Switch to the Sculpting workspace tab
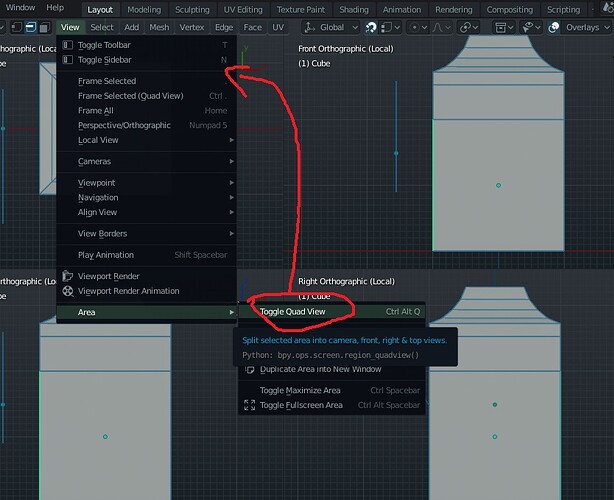The image size is (614, 500). [192, 10]
